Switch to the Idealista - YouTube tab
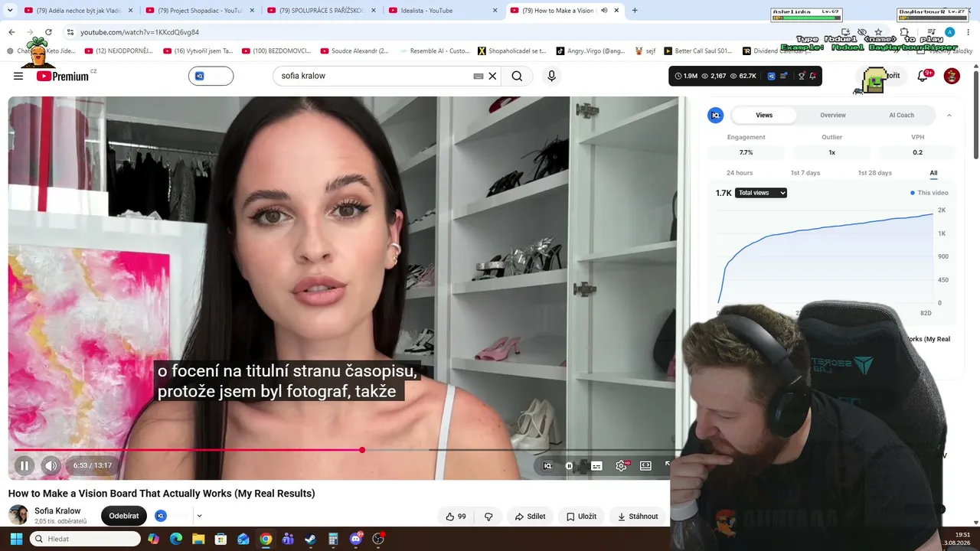This screenshot has width=980, height=551. [443, 11]
